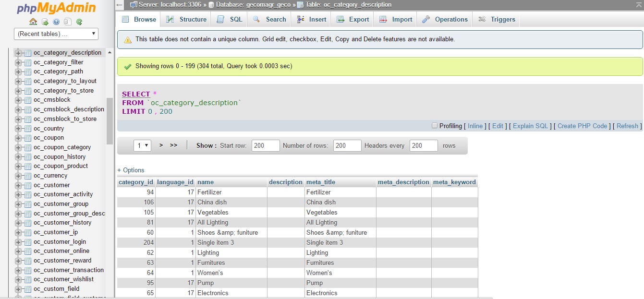Viewport: 644px width, 299px height.
Task: Click table icon beside oc_currency
Action: click(28, 176)
